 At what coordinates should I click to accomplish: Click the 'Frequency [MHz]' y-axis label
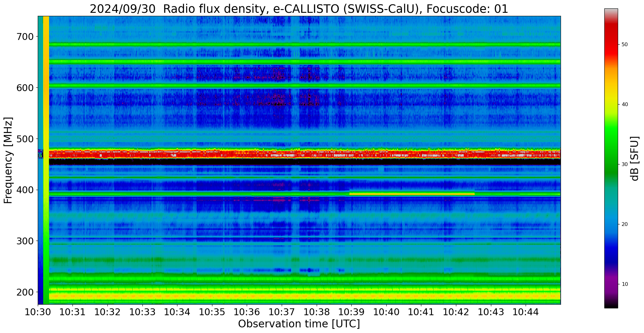[x=8, y=160]
